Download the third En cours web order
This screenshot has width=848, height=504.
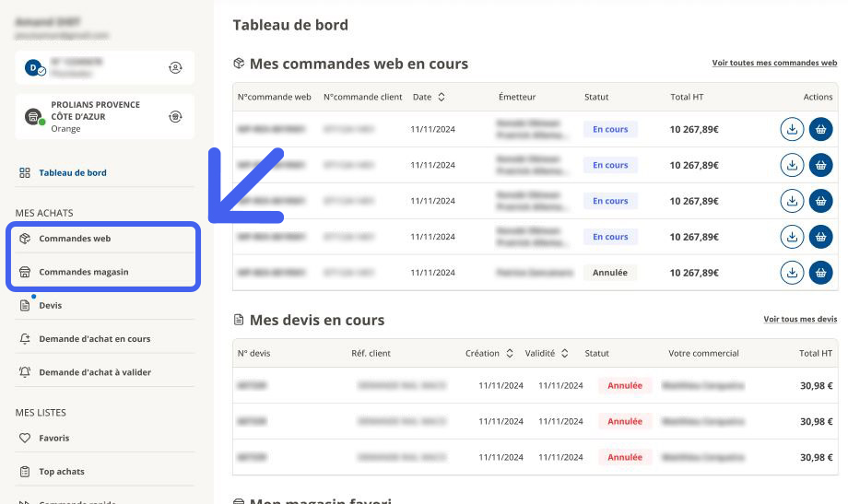792,201
